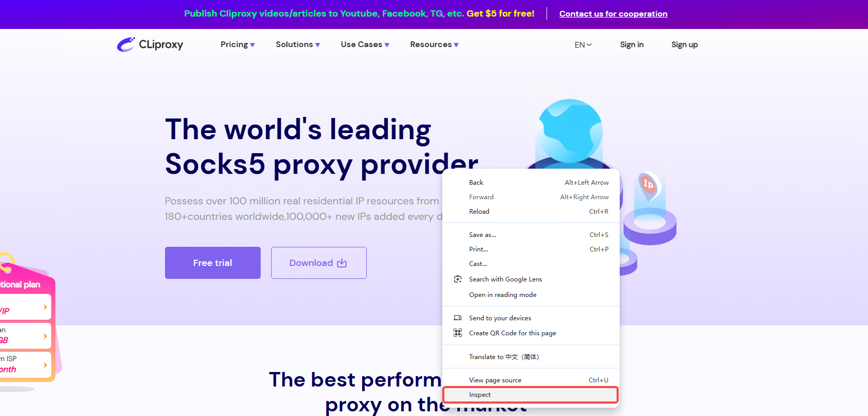Select Reload in the context menu
868x416 pixels.
(531, 212)
